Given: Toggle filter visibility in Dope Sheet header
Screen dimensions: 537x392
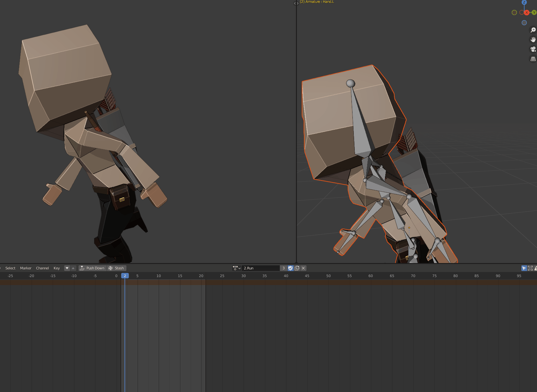Looking at the screenshot, I should tap(536, 268).
